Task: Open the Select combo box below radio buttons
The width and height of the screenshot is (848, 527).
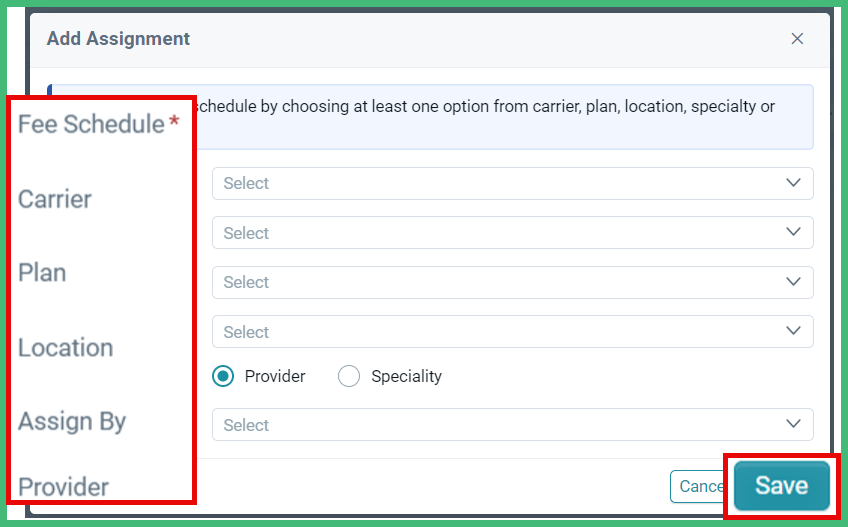Action: pyautogui.click(x=512, y=425)
